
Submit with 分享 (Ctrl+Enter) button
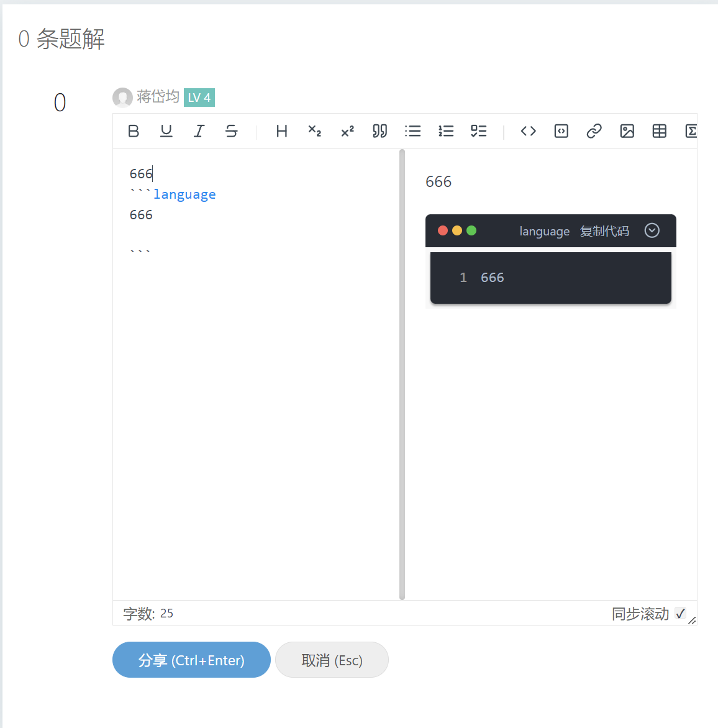point(191,660)
